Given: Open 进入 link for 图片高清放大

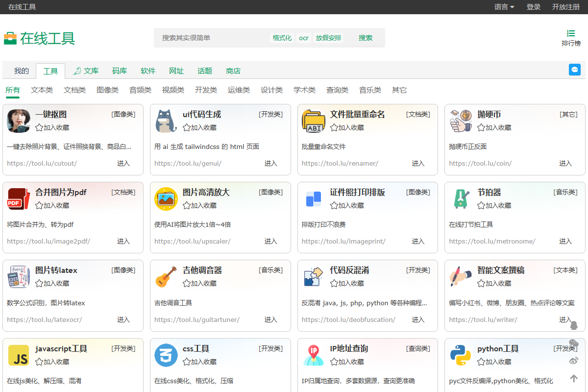Looking at the screenshot, I should [x=270, y=241].
